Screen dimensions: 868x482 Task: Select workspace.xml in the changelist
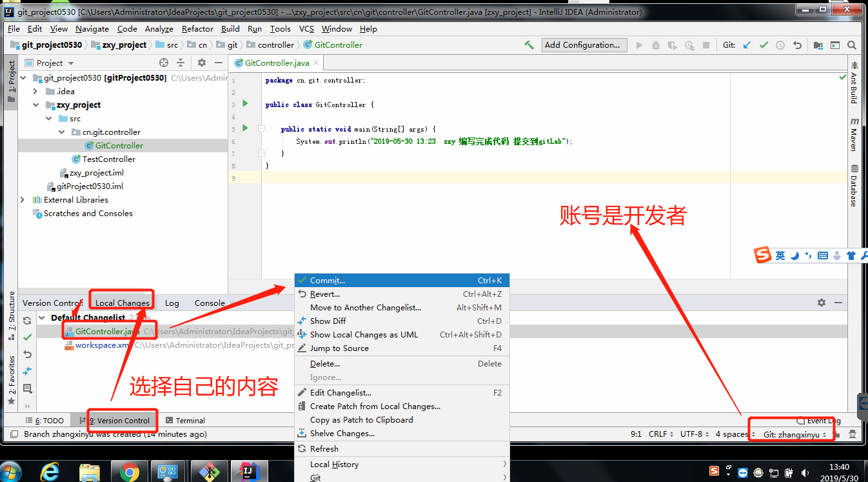pyautogui.click(x=103, y=345)
